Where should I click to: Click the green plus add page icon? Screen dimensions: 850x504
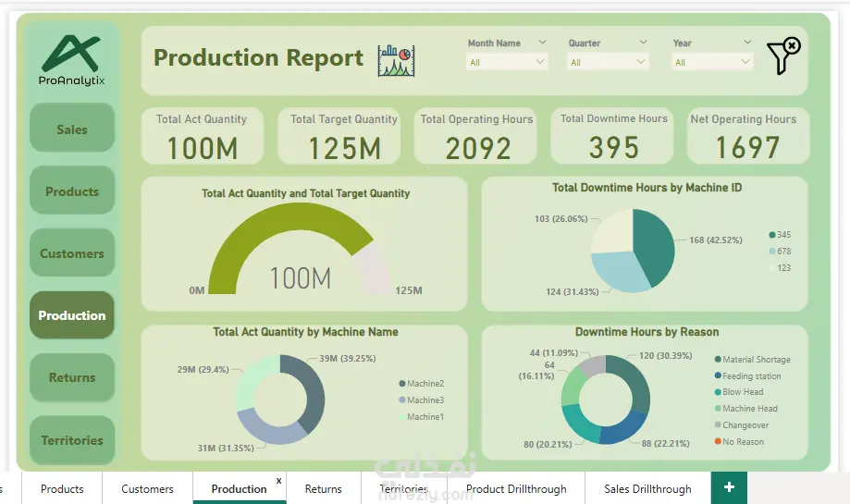click(x=729, y=487)
